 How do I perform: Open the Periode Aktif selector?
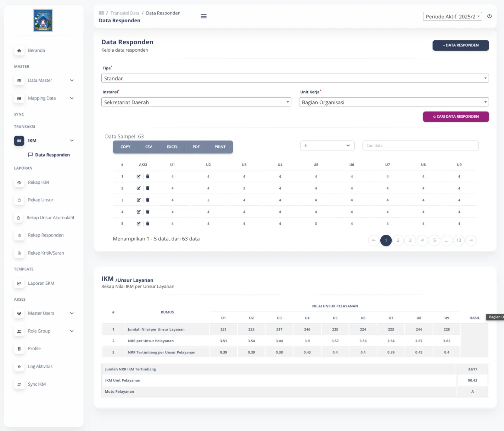point(452,17)
